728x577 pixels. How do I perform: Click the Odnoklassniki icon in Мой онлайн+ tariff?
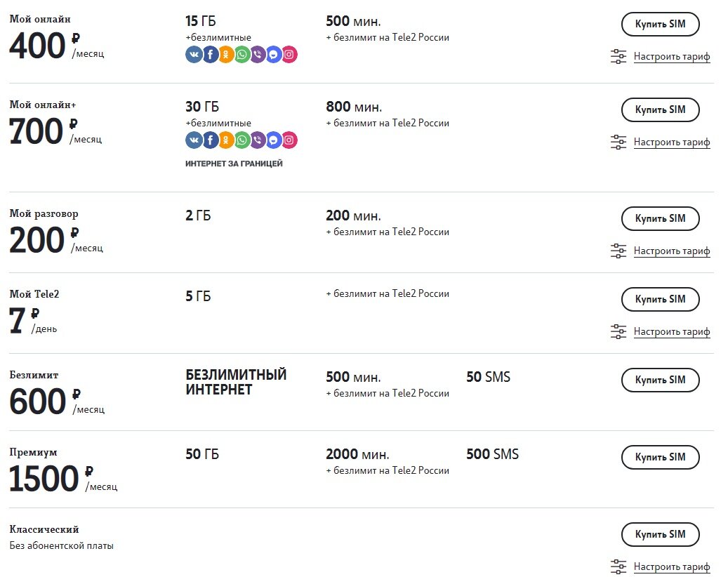pos(226,140)
